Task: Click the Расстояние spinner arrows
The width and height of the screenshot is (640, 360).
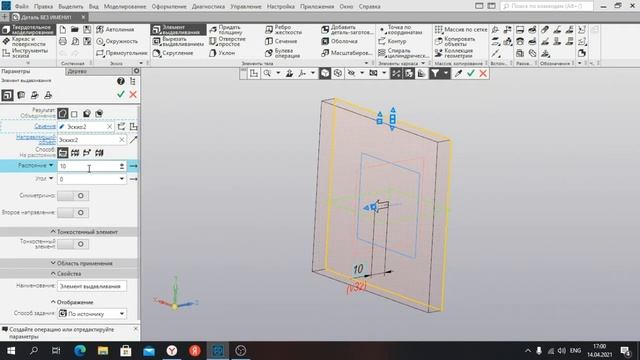Action: [122, 166]
